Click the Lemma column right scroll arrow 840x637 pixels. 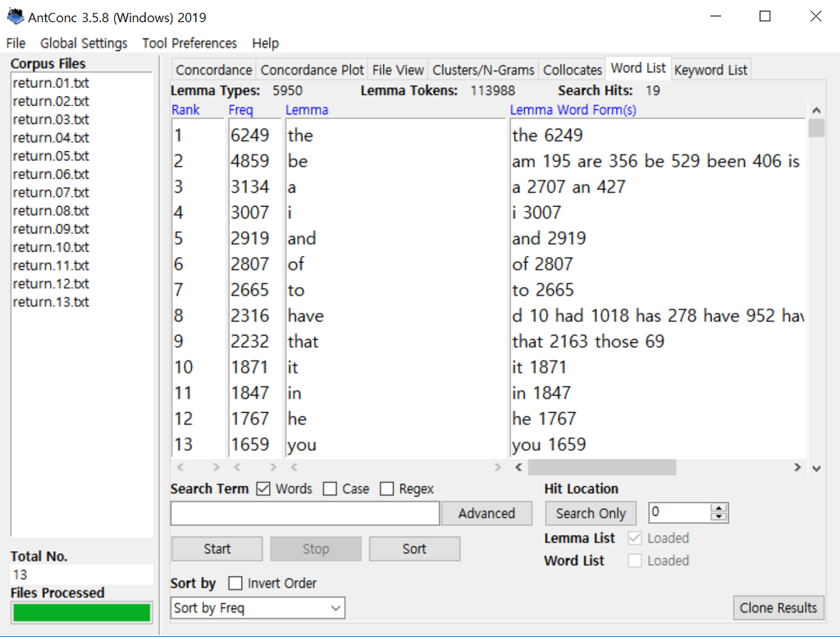click(x=498, y=468)
